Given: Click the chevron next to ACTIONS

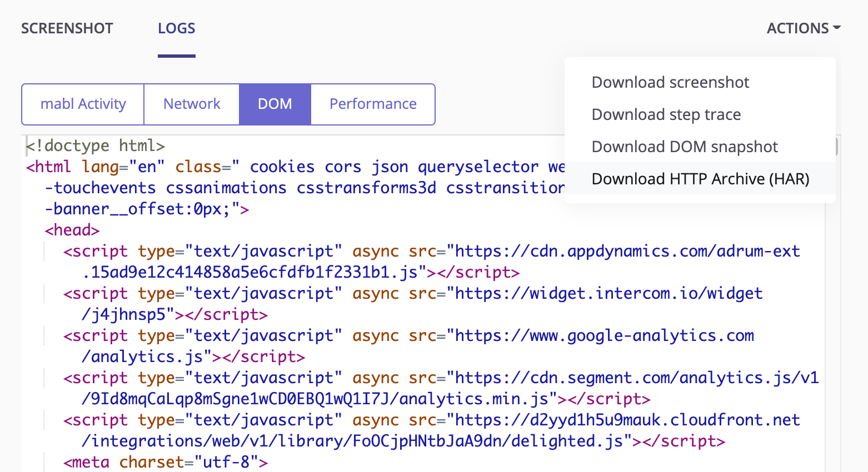Looking at the screenshot, I should 837,28.
